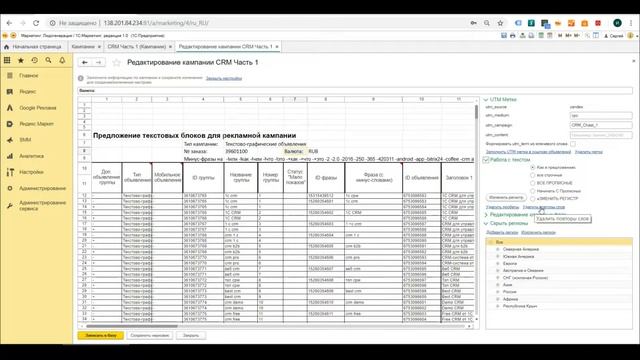Click 'Записать в базу' yellow button
Image resolution: width=640 pixels, height=360 pixels.
(x=101, y=336)
